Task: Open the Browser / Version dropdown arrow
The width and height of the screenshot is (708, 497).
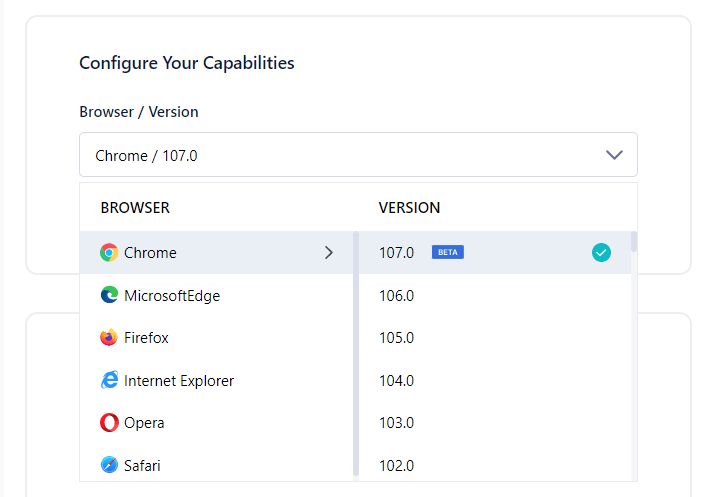Action: coord(614,155)
